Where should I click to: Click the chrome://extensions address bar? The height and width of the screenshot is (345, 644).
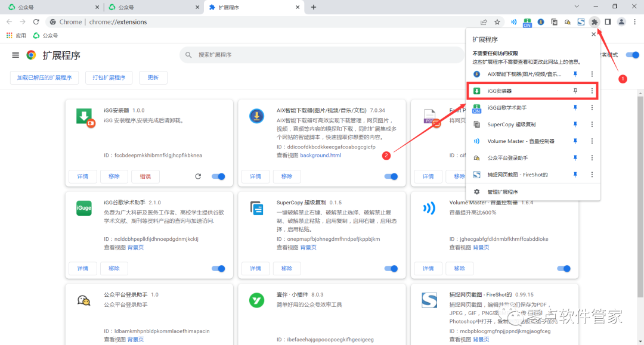(263, 22)
